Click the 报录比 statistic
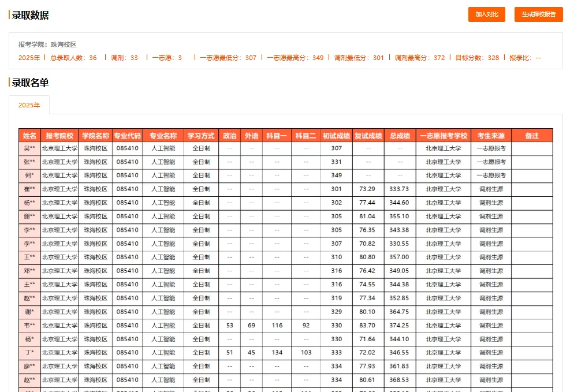The width and height of the screenshot is (585, 392). [x=526, y=58]
